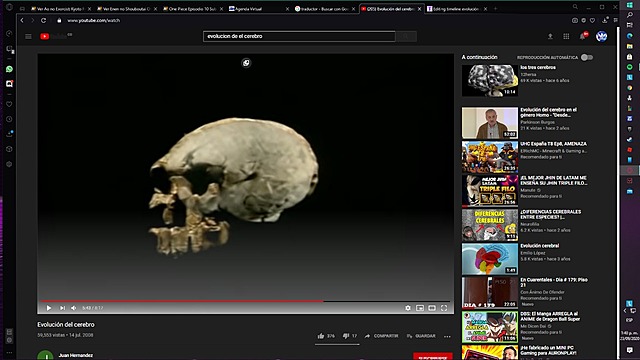The height and width of the screenshot is (360, 640).
Task: Open the browser bookmark heart icon
Action: pyautogui.click(x=592, y=20)
